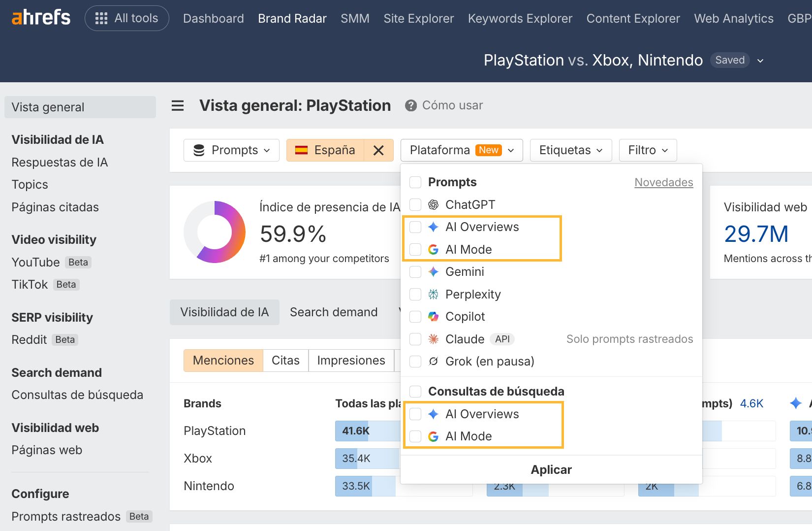Expand the saved report chevron
The image size is (812, 531).
coord(760,61)
